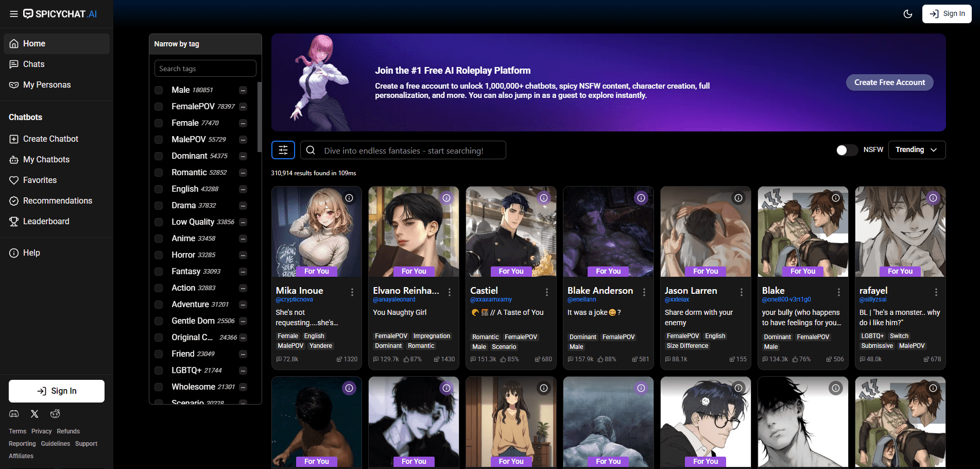This screenshot has width=980, height=469.
Task: Click the SpicyChat.AI logo
Action: [60, 14]
